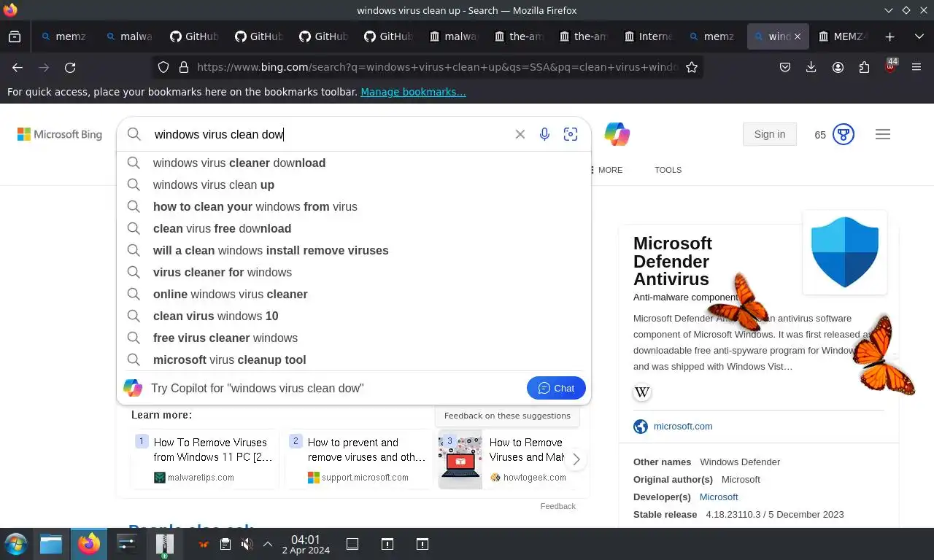
Task: View site security info via padlock
Action: click(x=184, y=67)
